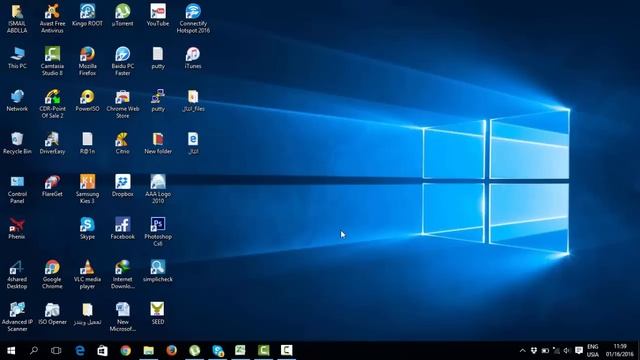Select the Facebook desktop shortcut
Viewport: 640px width, 360px height.
pos(122,229)
